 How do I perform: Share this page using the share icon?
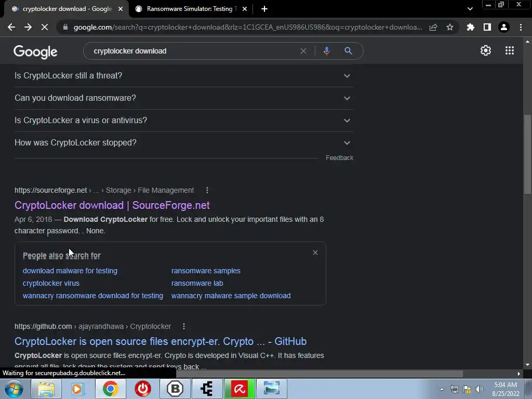tap(433, 27)
